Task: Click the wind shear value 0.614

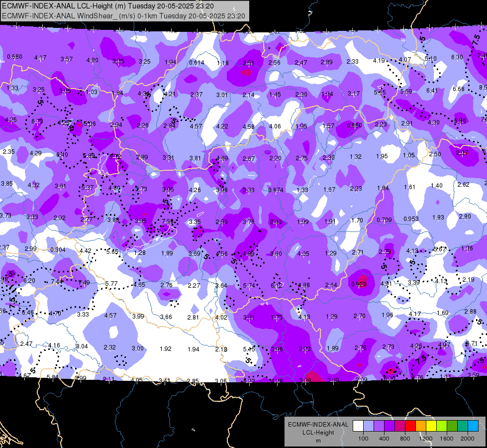Action: (x=196, y=63)
